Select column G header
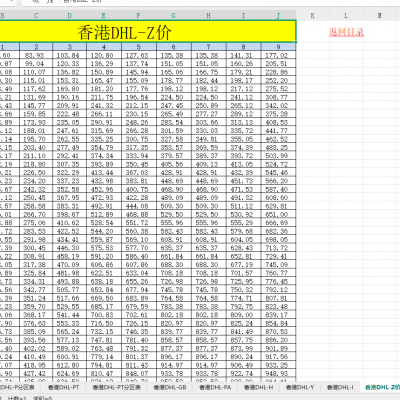Image resolution: width=400 pixels, height=400 pixels. [x=173, y=15]
